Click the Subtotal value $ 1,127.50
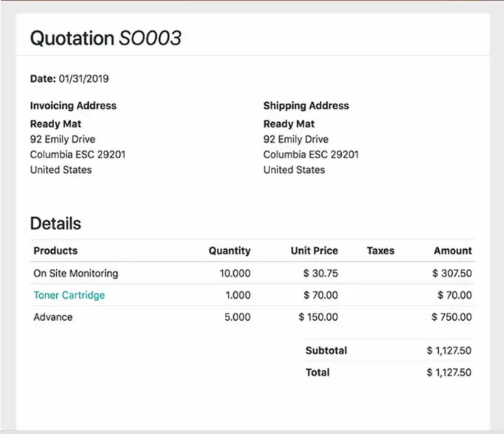The image size is (504, 434). [x=448, y=350]
